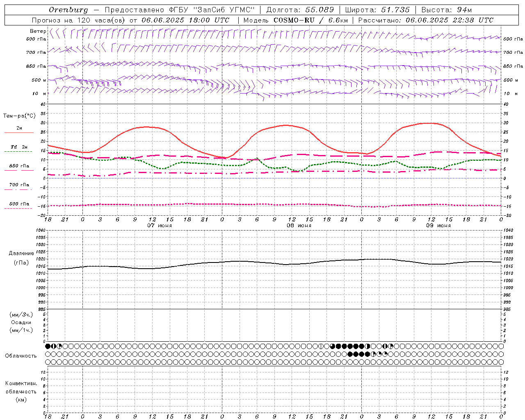Screen dimensions: 525x420
Task: Select the ФГБУ "ЗапСиб УГМС" provider text
Action: pos(212,10)
